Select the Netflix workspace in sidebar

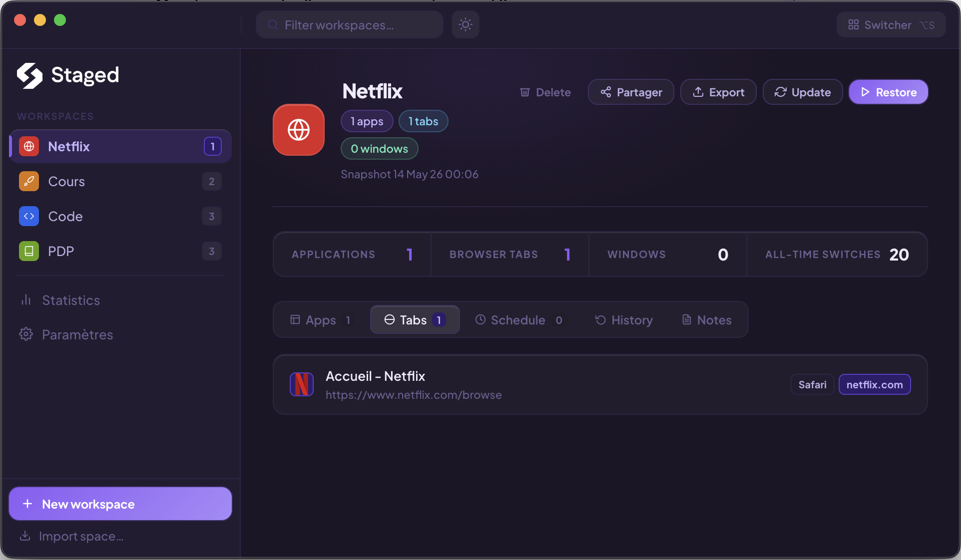point(120,146)
